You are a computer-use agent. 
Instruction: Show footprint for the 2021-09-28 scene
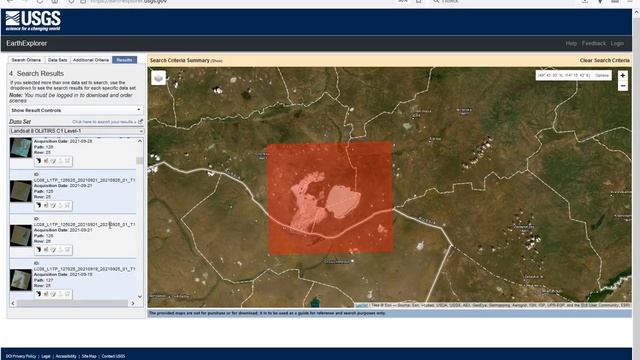click(38, 161)
